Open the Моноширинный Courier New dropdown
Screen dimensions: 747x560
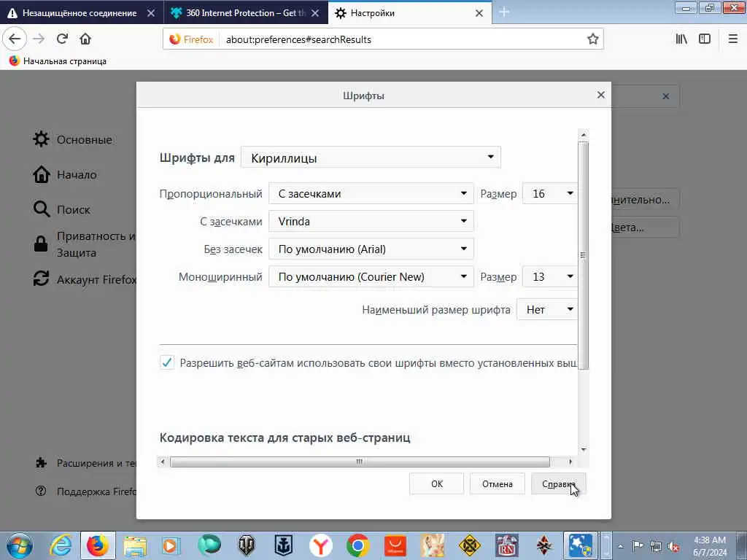(x=371, y=276)
